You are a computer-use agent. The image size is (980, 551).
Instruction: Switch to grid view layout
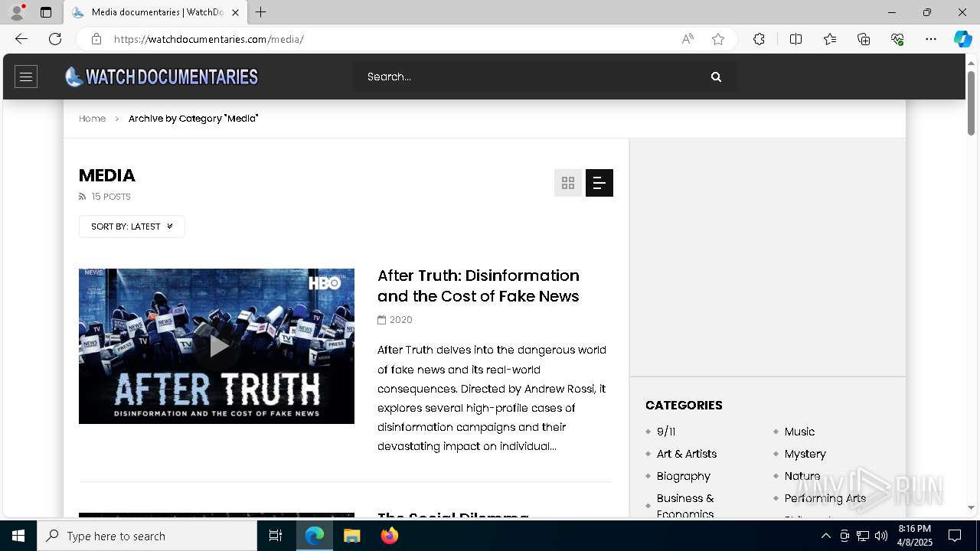(x=568, y=183)
